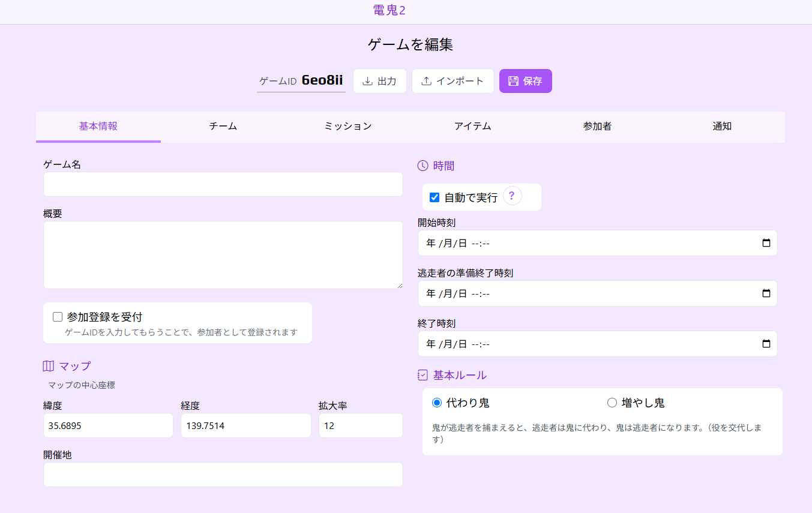This screenshot has width=812, height=513.
Task: Click the インポート button
Action: click(x=453, y=81)
